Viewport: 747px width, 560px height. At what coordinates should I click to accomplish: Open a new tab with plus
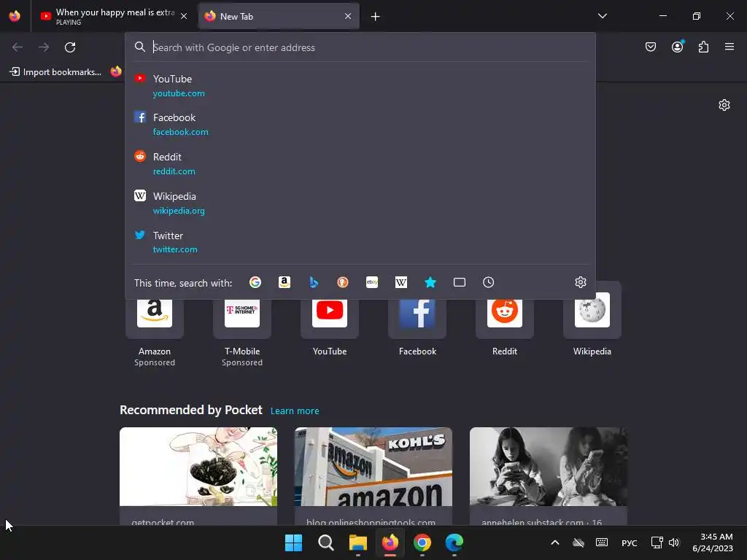[x=376, y=17]
